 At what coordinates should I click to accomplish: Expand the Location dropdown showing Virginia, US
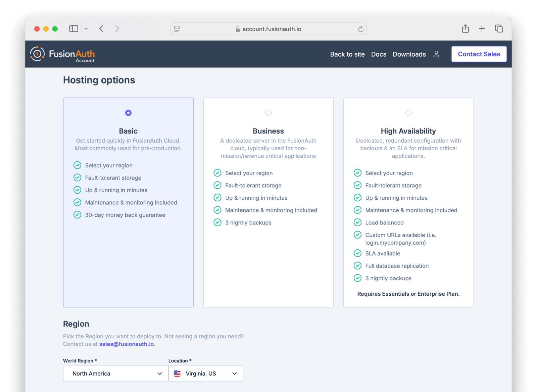pyautogui.click(x=206, y=374)
